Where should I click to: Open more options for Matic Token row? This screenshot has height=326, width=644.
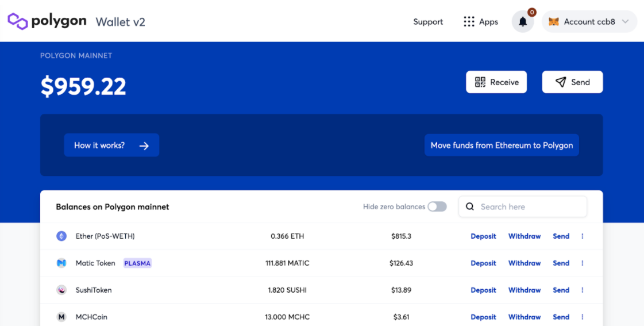point(583,263)
